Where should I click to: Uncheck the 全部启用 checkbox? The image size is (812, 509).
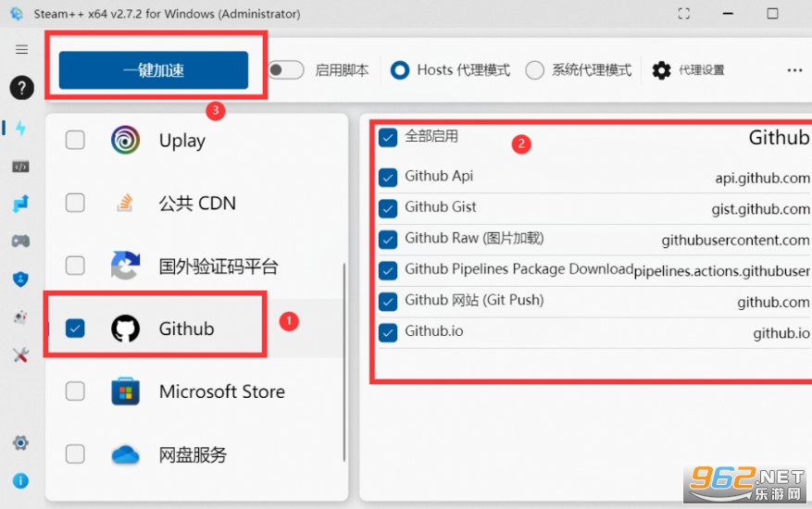[388, 138]
